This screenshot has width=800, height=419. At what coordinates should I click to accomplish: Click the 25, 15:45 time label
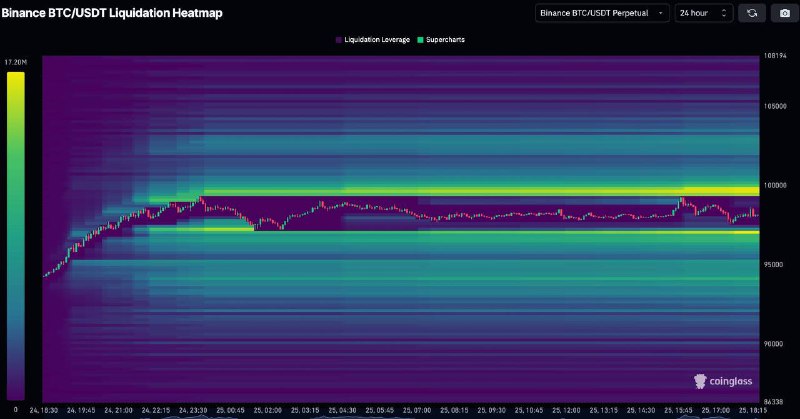678,410
